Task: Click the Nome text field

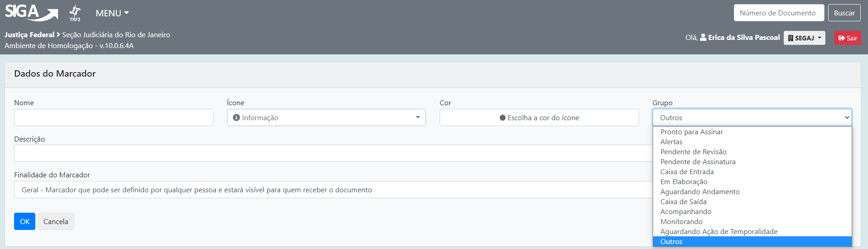Action: coord(113,117)
